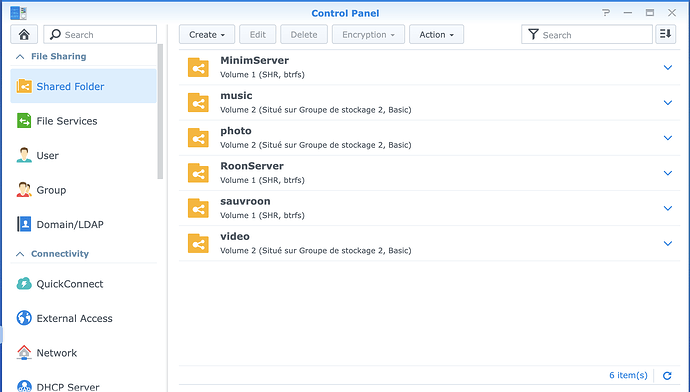Click the DHCP Server icon
The image size is (690, 392).
tap(24, 386)
